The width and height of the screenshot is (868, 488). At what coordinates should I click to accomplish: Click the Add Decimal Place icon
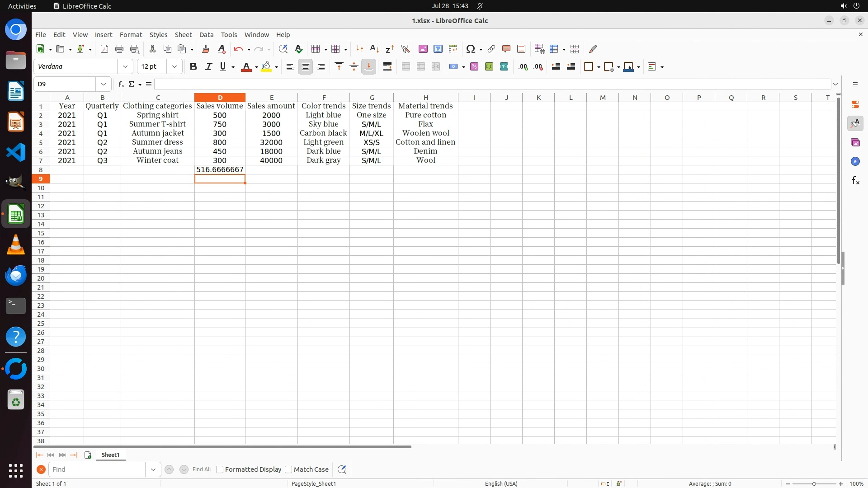523,67
